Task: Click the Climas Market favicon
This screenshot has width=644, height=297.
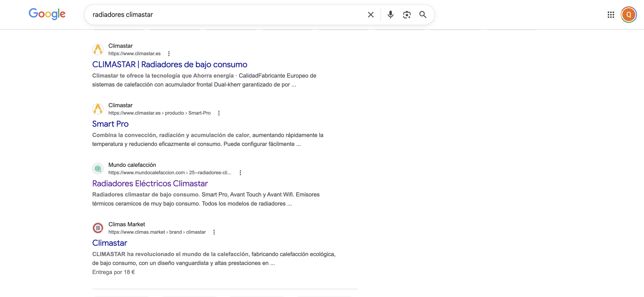Action: pos(98,228)
